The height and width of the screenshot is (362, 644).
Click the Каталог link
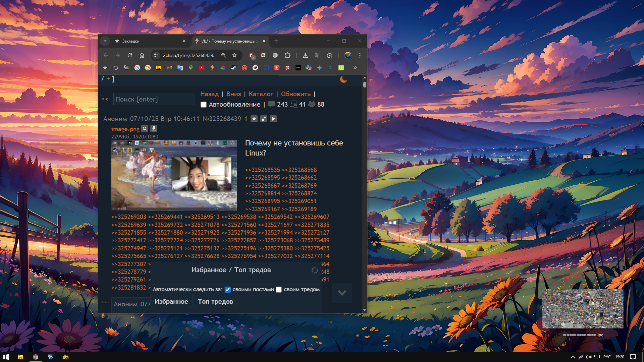pyautogui.click(x=261, y=94)
